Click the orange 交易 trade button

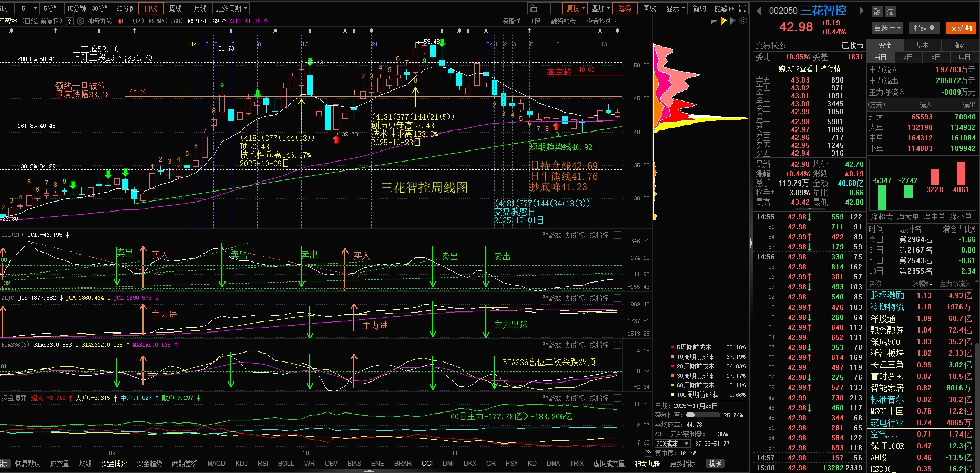tap(961, 28)
